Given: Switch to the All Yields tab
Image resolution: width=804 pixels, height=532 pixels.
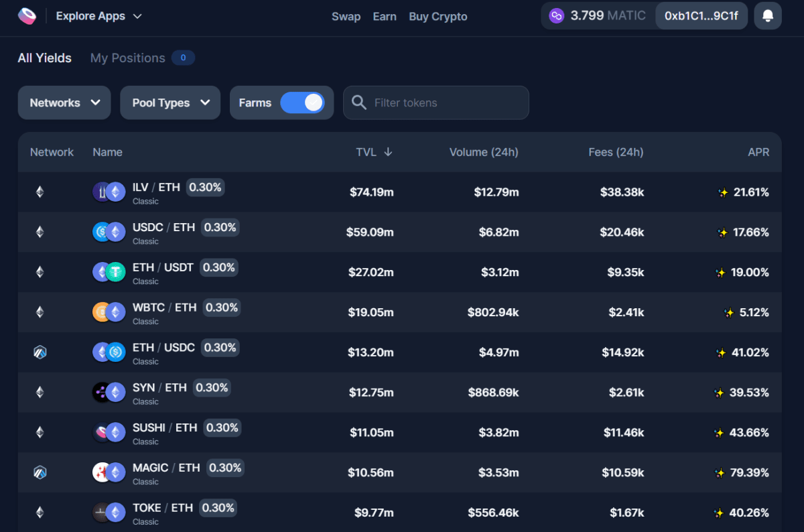Looking at the screenshot, I should [44, 58].
